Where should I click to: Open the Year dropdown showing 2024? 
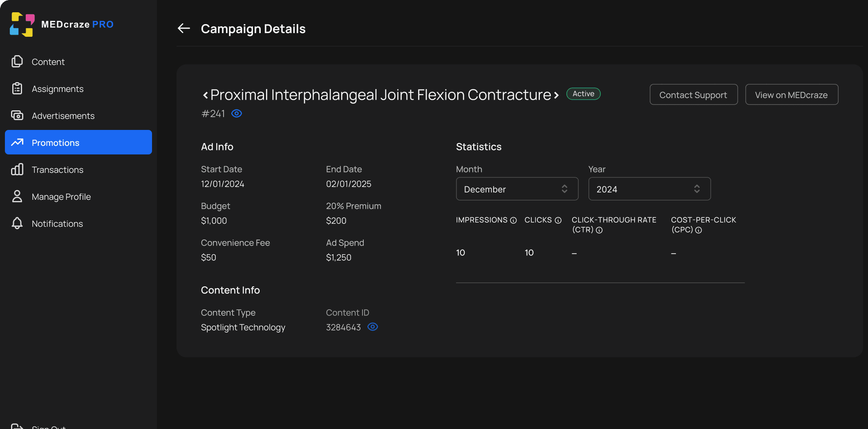(x=649, y=189)
